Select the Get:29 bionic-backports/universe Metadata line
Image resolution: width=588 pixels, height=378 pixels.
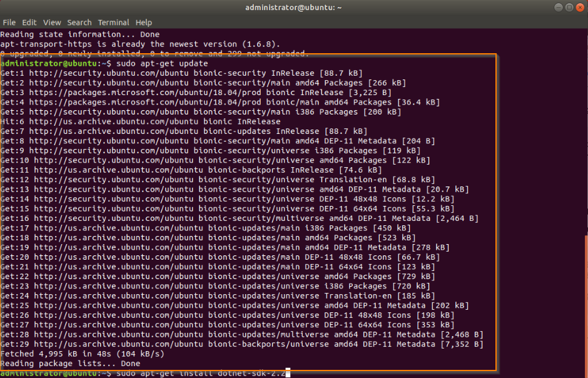click(242, 345)
